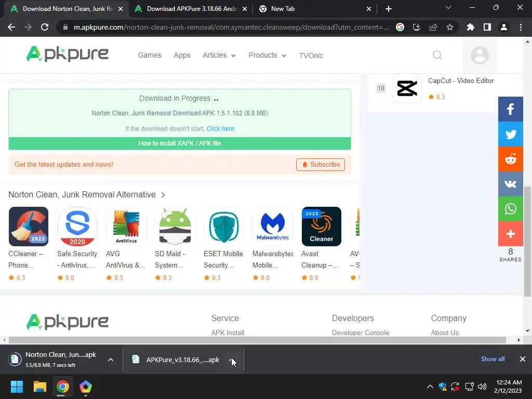Share page on Twitter

click(510, 134)
